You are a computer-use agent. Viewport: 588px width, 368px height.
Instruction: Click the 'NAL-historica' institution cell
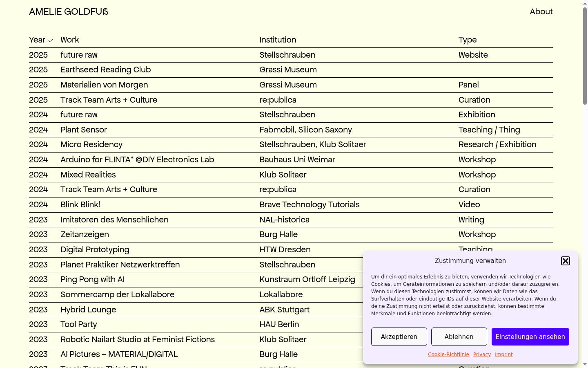(284, 220)
